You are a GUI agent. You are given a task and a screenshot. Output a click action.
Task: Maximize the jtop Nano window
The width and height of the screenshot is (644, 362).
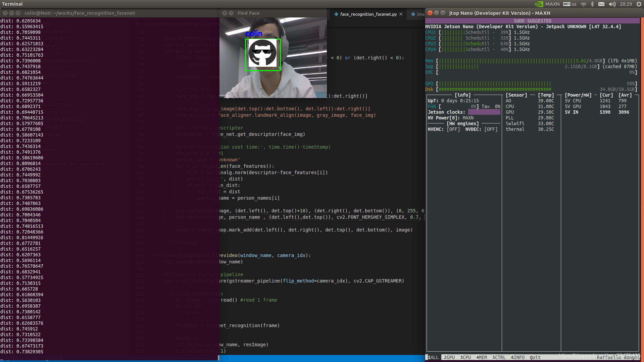point(443,13)
